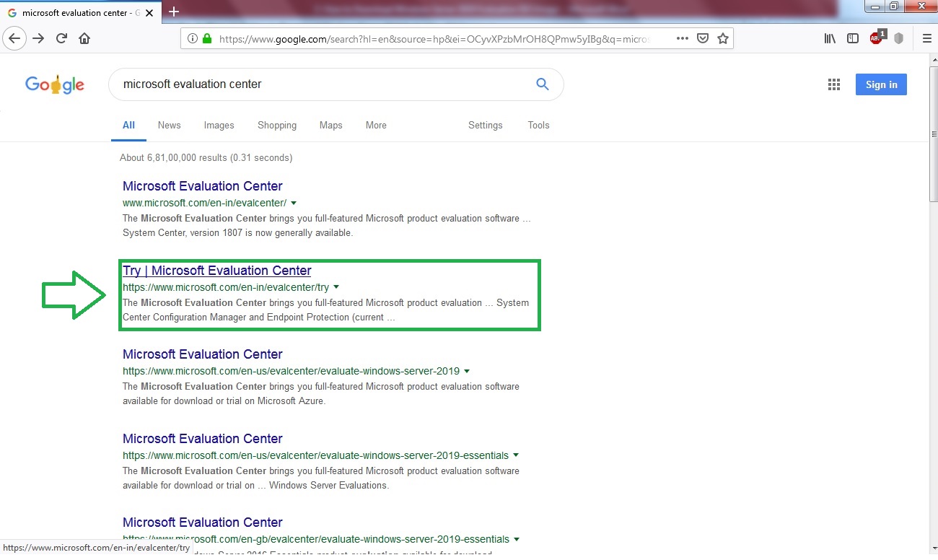This screenshot has width=938, height=560.
Task: Open Try | Microsoft Evaluation Center link
Action: (x=216, y=271)
